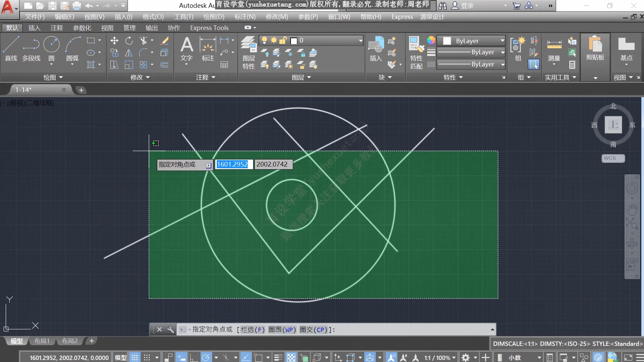Toggle ortho mode in status bar

click(194, 357)
